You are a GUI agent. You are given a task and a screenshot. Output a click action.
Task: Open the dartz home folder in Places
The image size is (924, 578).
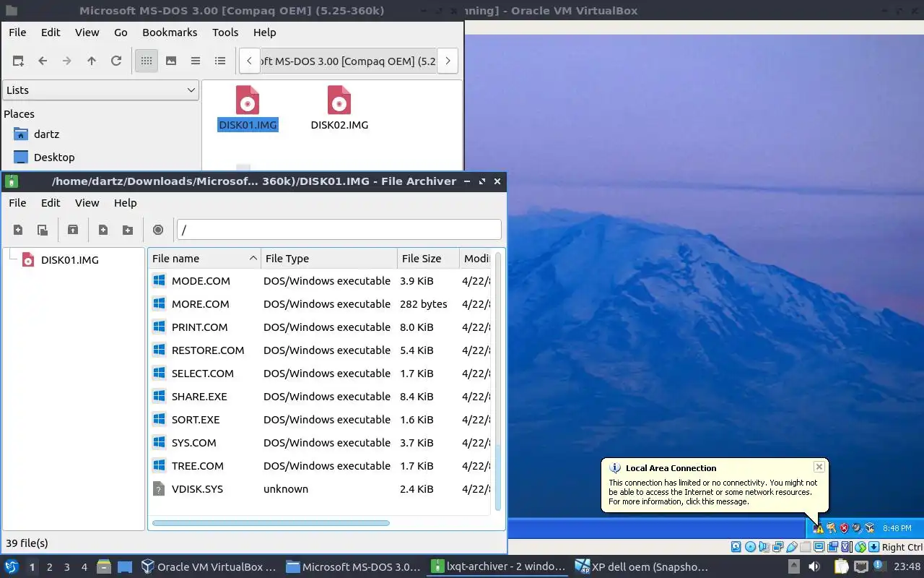46,134
